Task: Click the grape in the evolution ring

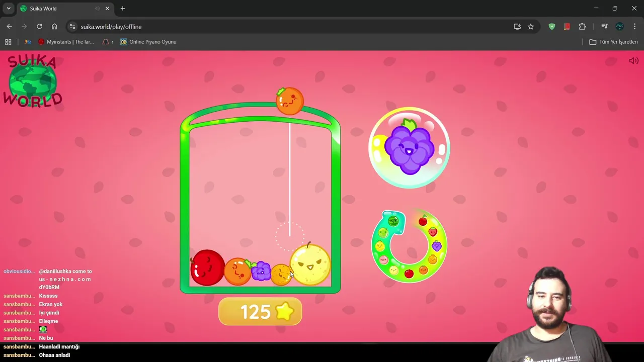Action: click(436, 246)
